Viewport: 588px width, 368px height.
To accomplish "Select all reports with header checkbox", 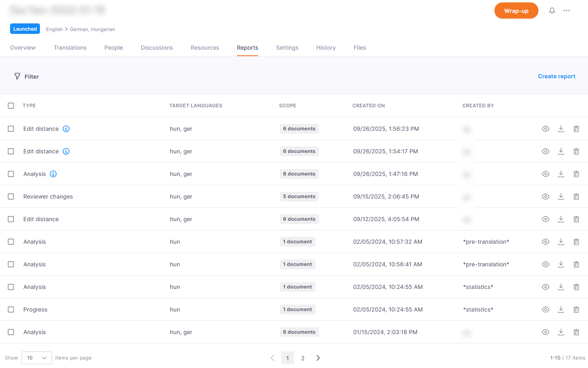I will point(11,106).
